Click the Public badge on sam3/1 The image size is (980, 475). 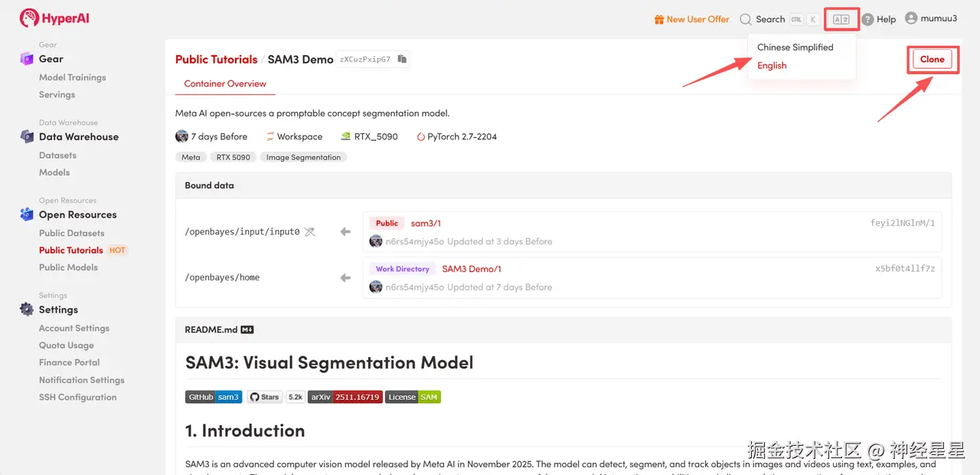(x=387, y=223)
